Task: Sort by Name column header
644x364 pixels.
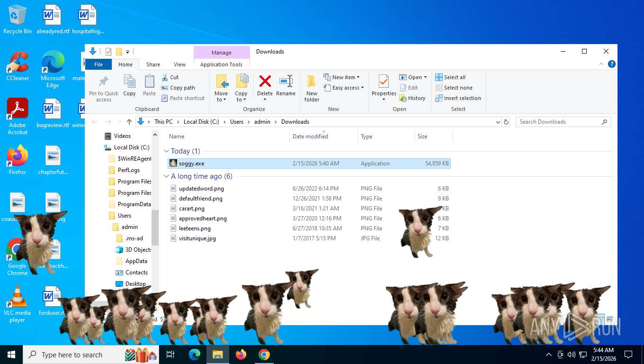Action: (x=229, y=136)
